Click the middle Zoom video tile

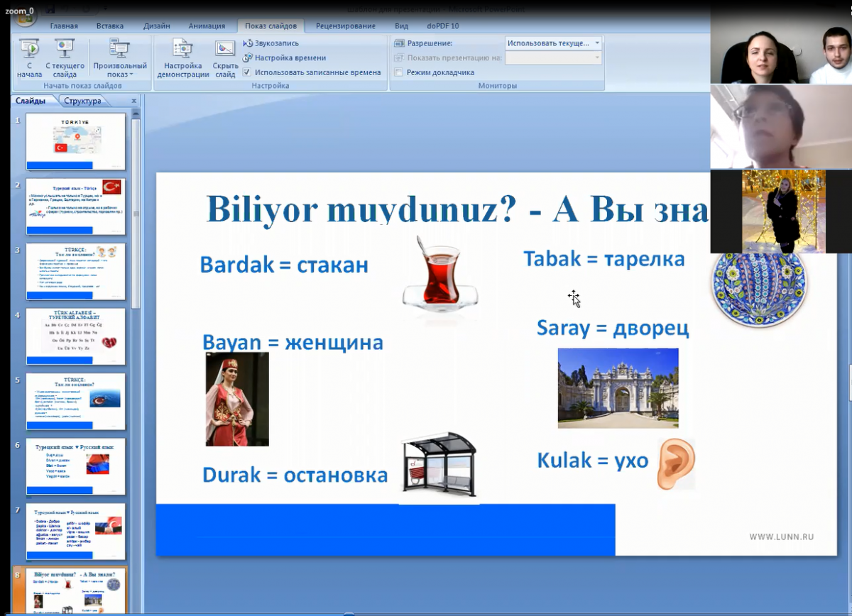(x=781, y=126)
